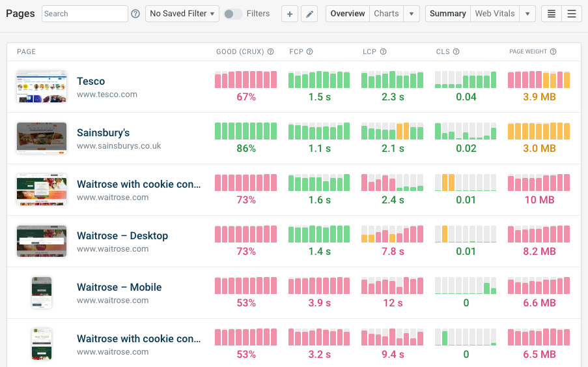This screenshot has width=588, height=367.
Task: Click the Waitrose – Desktop thumbnail
Action: click(x=42, y=241)
